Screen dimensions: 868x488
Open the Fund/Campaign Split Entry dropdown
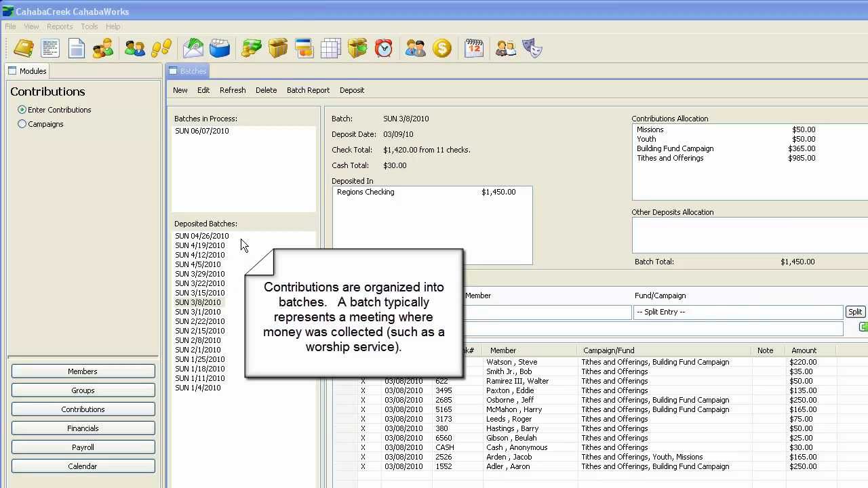click(x=738, y=312)
